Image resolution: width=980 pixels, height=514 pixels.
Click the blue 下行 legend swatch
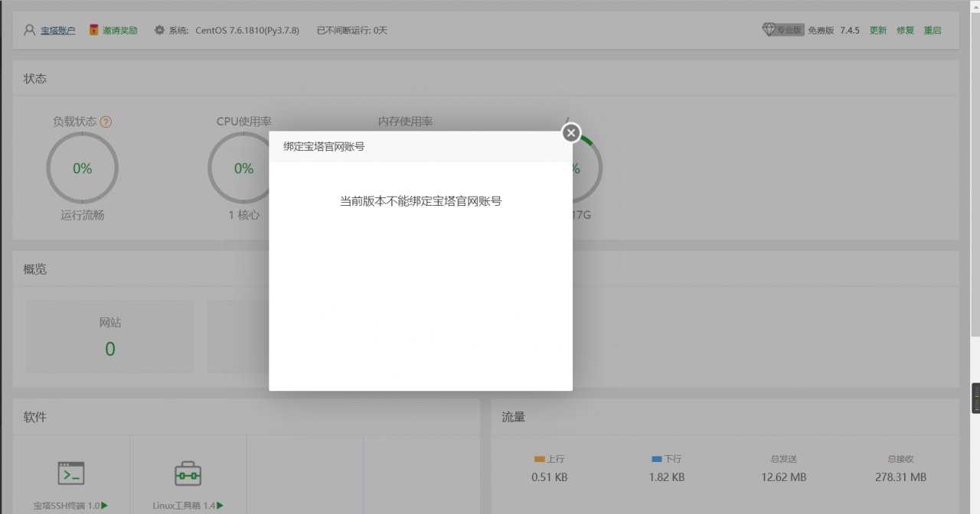click(656, 458)
